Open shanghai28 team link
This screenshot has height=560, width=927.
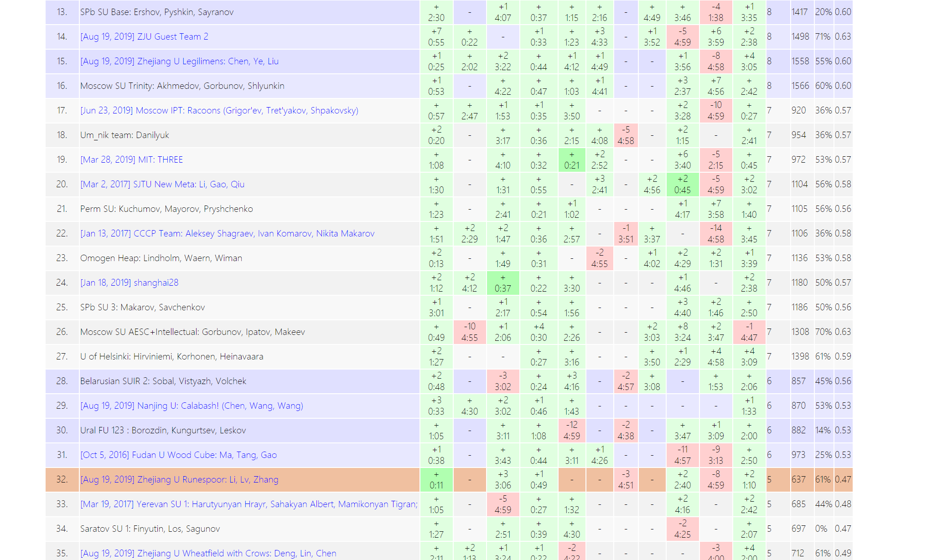pos(129,283)
